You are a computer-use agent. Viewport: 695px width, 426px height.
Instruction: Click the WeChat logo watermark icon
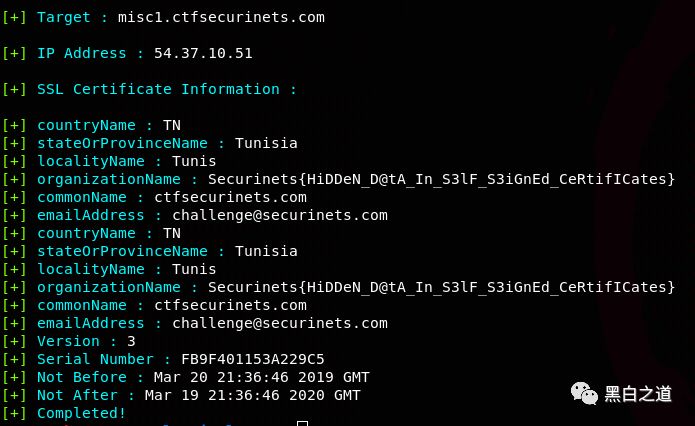coord(585,393)
